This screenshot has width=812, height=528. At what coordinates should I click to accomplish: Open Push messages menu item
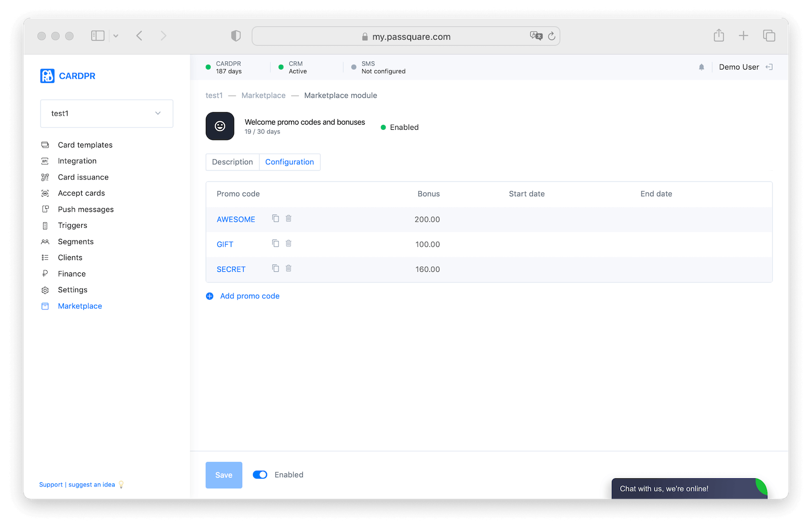click(x=86, y=209)
